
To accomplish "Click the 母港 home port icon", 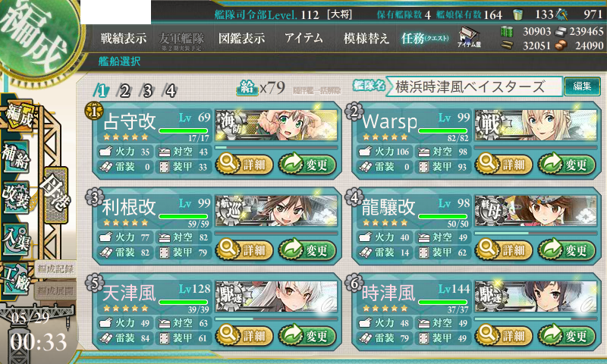I will click(56, 196).
